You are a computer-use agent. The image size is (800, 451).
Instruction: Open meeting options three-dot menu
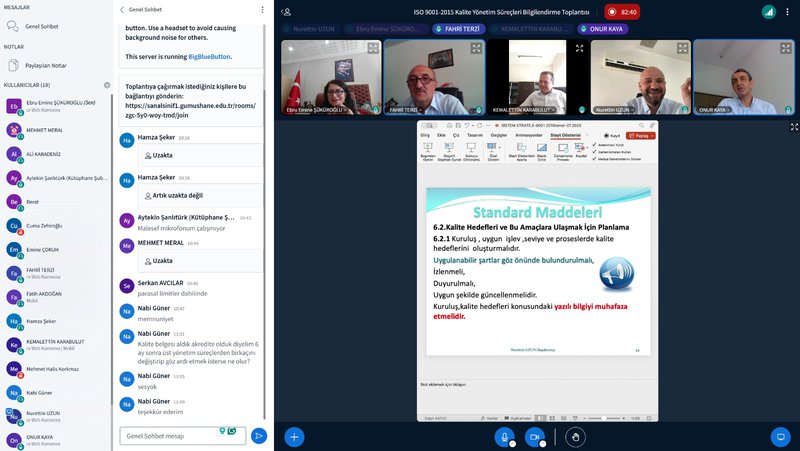[787, 12]
